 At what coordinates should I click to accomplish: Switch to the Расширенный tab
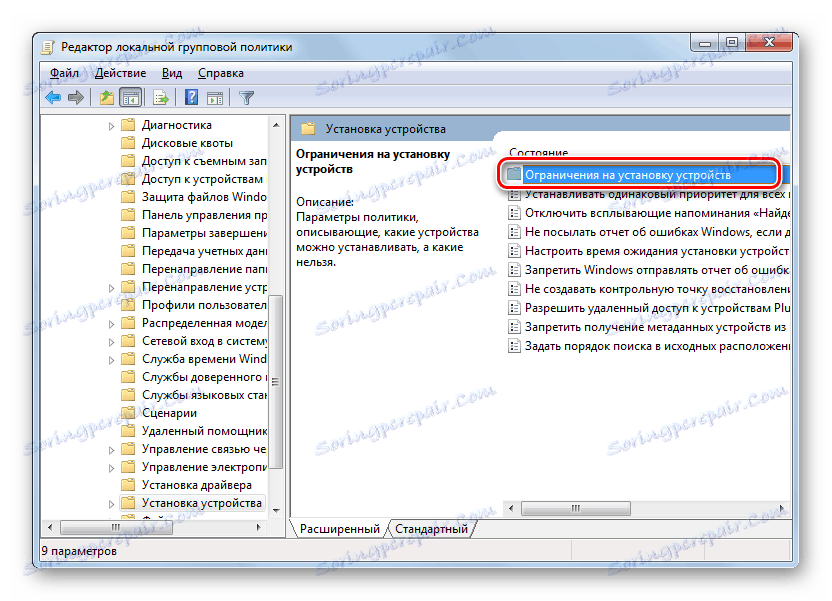pyautogui.click(x=340, y=529)
